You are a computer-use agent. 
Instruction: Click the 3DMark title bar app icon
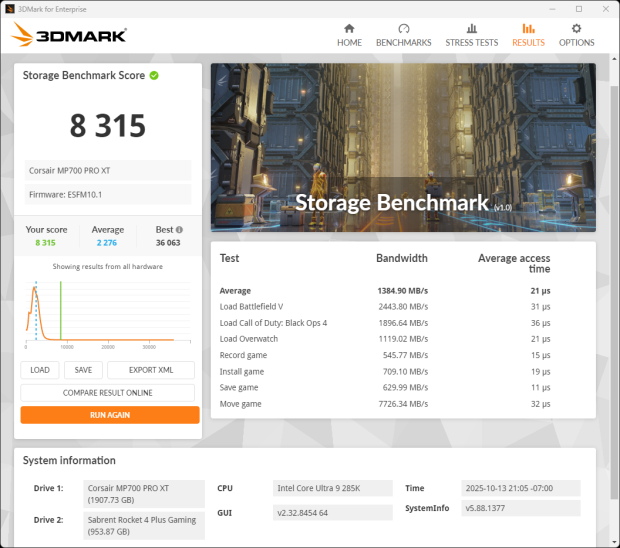[9, 8]
